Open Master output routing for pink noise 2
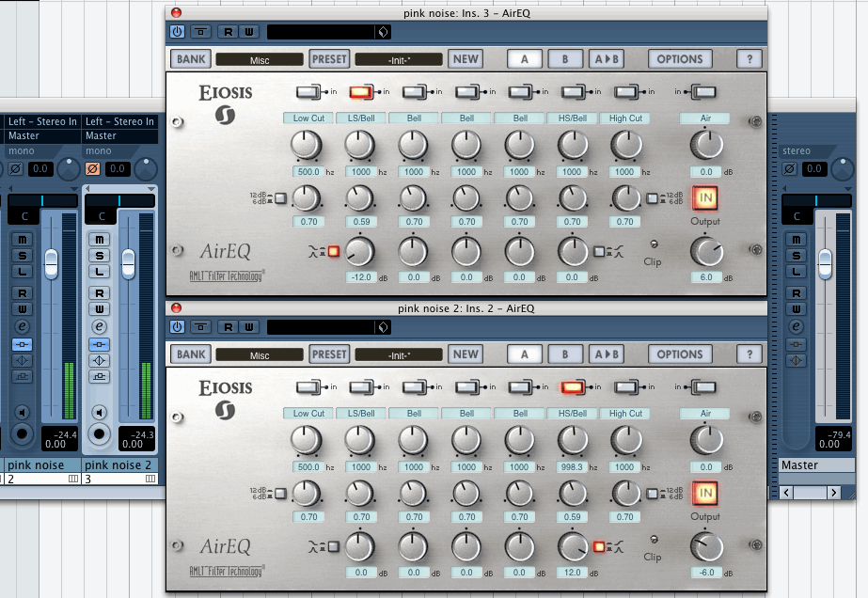Image resolution: width=868 pixels, height=598 pixels. [120, 135]
